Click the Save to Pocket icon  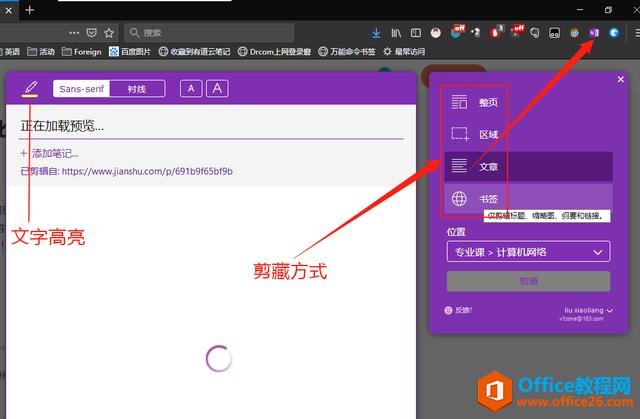[92, 33]
